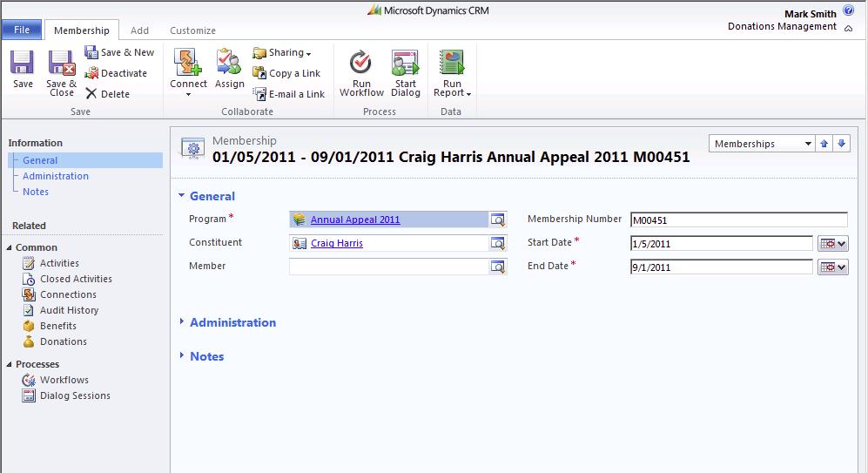Viewport: 868px width, 473px height.
Task: Go to Administration in the Information navigation
Action: coord(56,176)
